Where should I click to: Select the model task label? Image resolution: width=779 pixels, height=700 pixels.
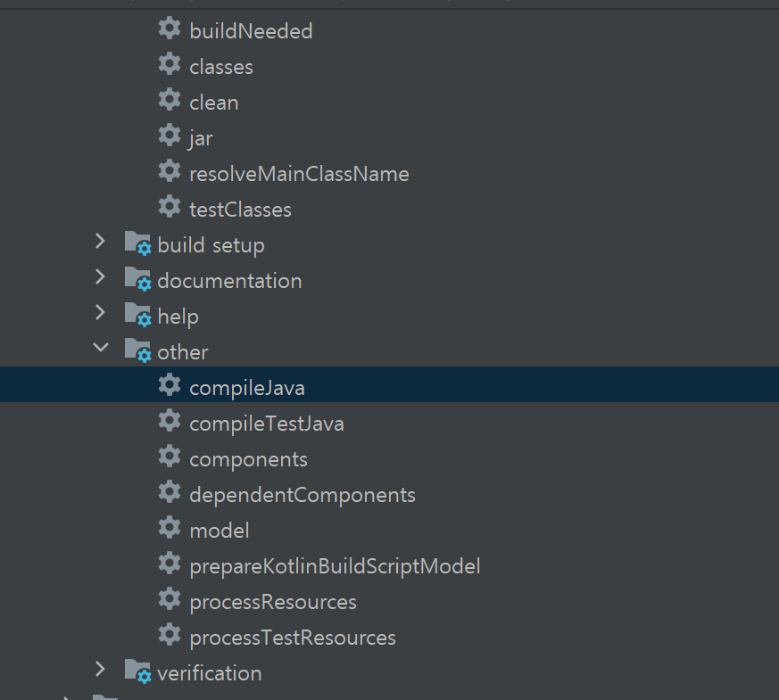coord(220,531)
